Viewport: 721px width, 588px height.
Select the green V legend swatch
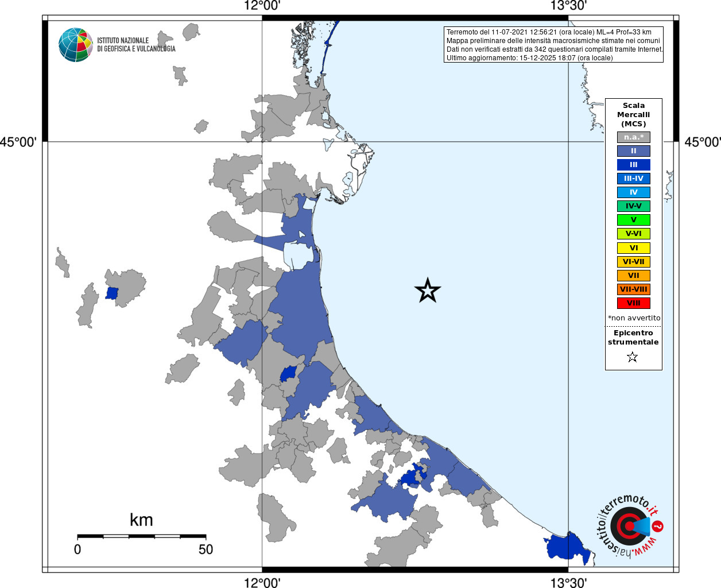(x=633, y=220)
